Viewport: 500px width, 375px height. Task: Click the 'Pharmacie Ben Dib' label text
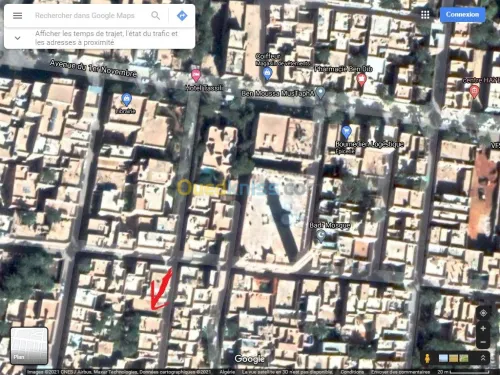tap(343, 69)
